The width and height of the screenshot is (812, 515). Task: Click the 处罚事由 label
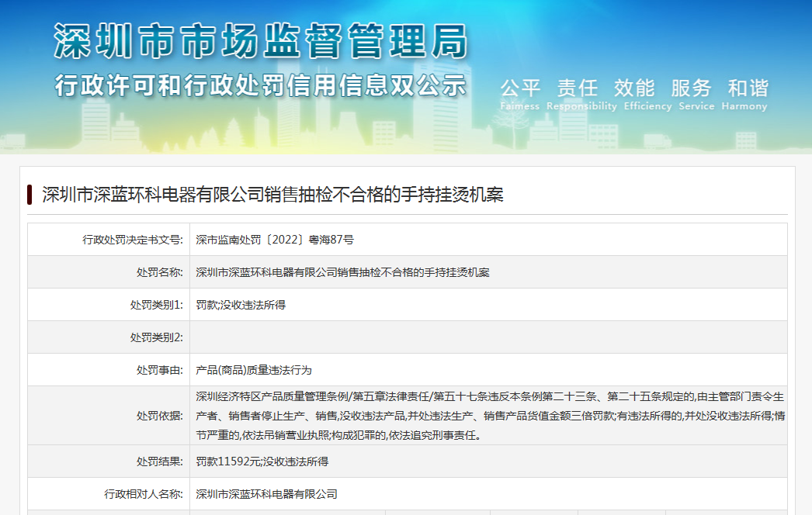(159, 370)
